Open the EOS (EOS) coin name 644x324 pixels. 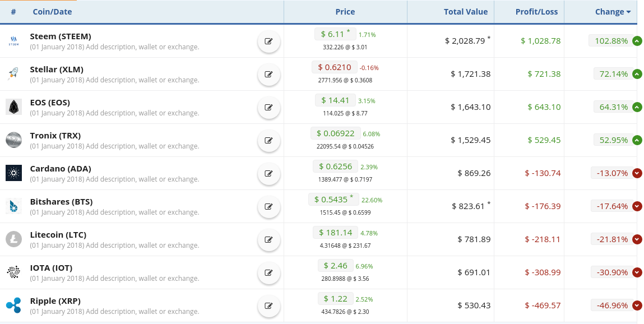50,103
